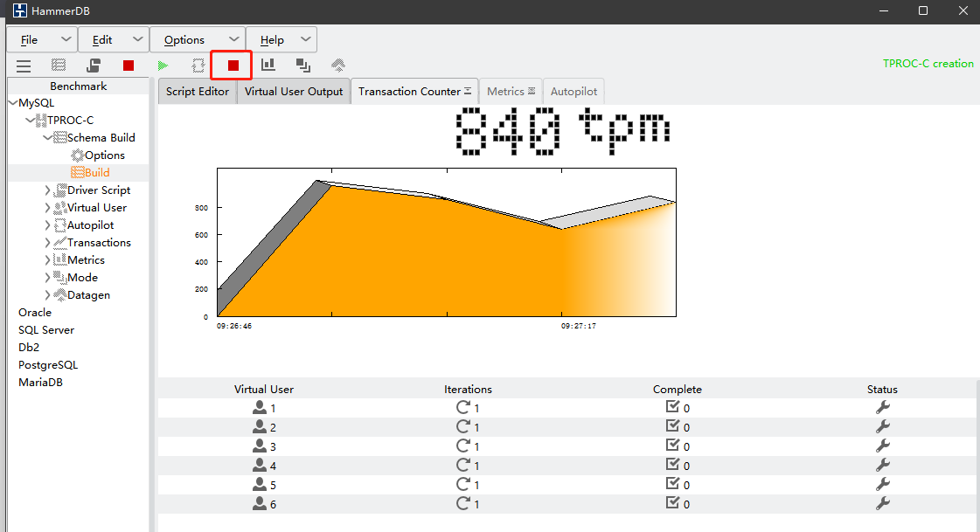Select PostgreSQL in the Benchmark list

click(48, 364)
